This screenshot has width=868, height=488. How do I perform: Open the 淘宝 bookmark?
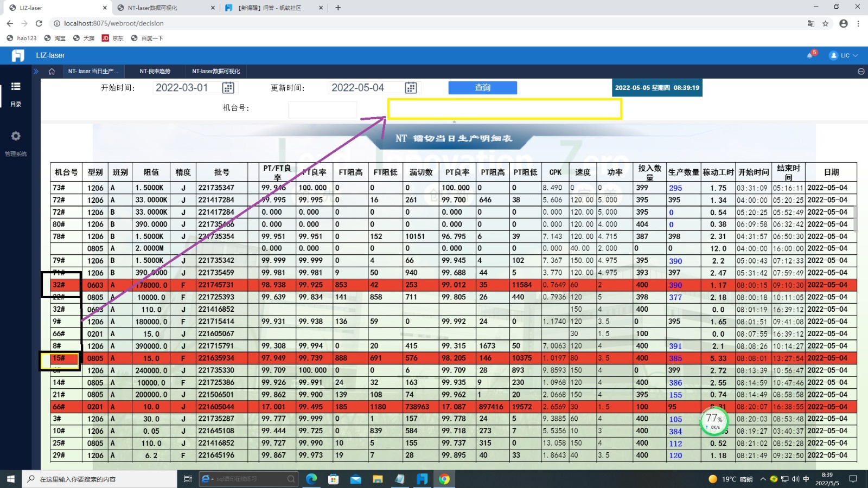pos(55,38)
